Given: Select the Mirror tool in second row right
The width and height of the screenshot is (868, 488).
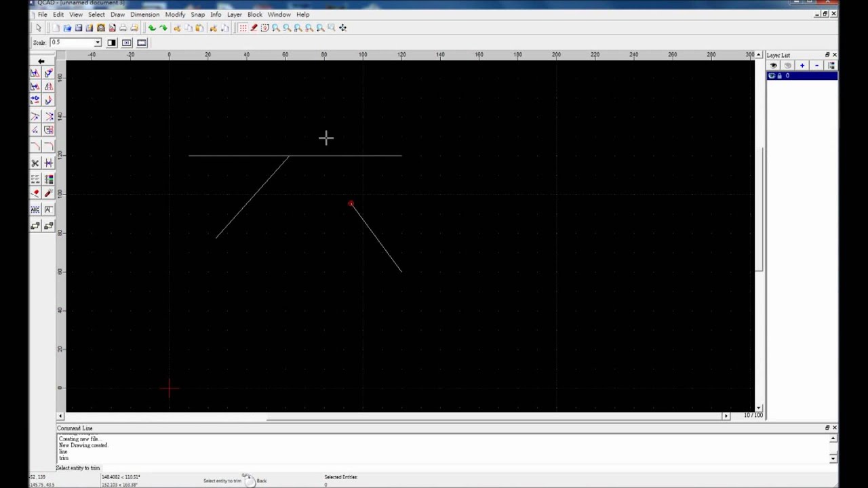Looking at the screenshot, I should (48, 86).
